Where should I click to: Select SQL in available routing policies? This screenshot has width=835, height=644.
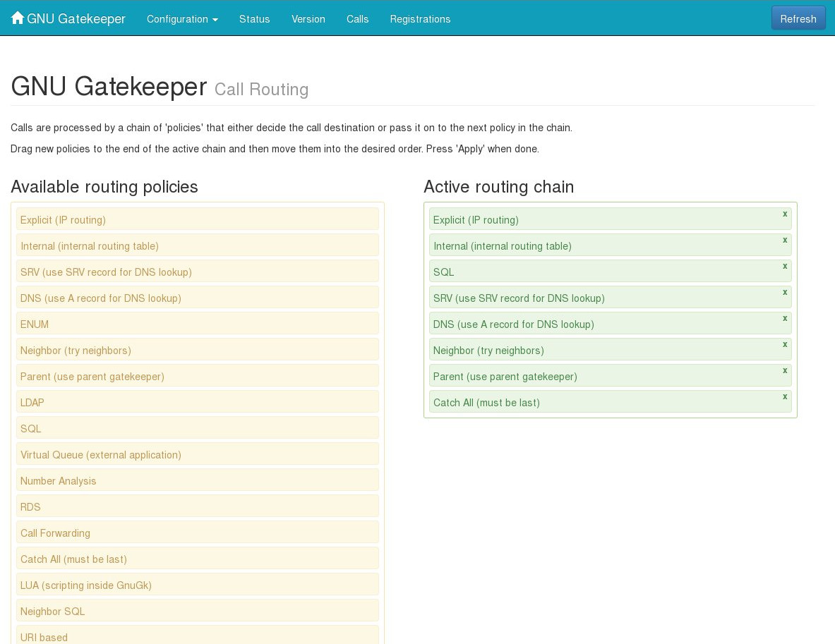[x=198, y=428]
